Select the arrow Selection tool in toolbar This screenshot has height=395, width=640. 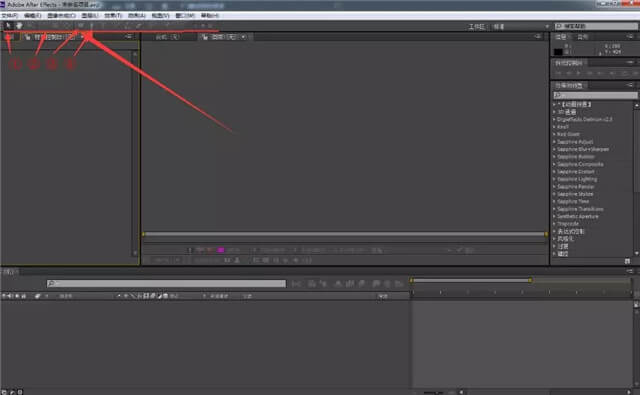tap(9, 26)
